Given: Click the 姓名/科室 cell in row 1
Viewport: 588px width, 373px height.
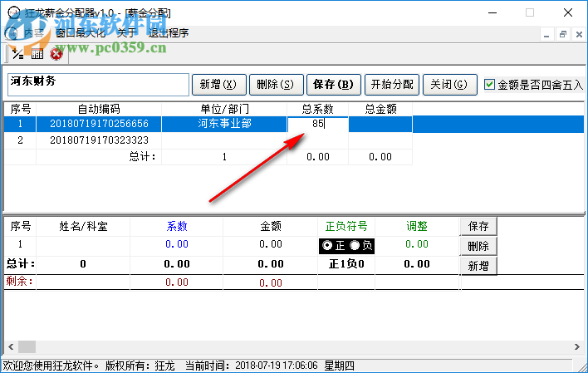Looking at the screenshot, I should pyautogui.click(x=83, y=244).
